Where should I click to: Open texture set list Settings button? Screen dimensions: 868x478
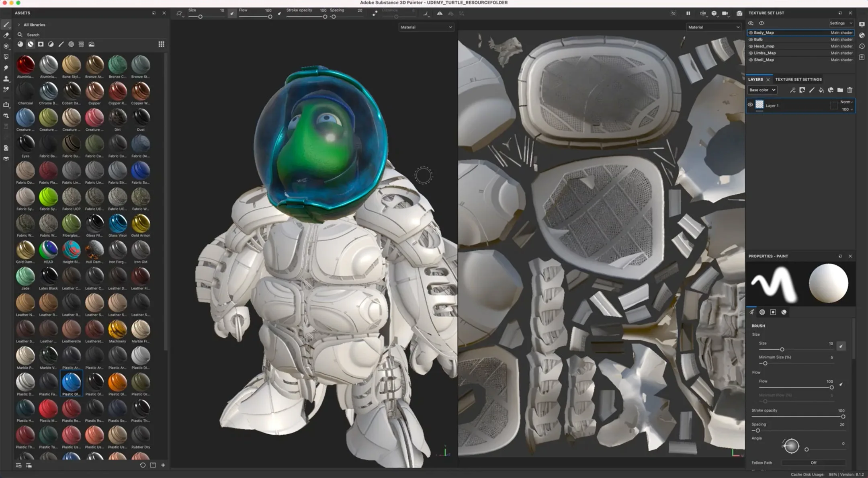pos(841,23)
